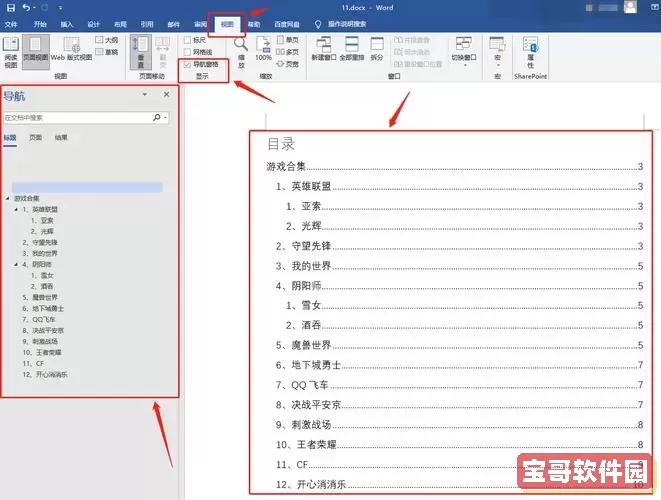Image resolution: width=661 pixels, height=500 pixels.
Task: Open the 宏 macros dropdown
Action: (497, 51)
